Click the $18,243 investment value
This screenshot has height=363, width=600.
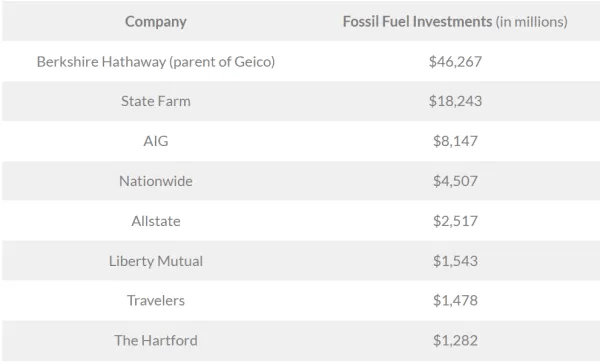tap(455, 101)
